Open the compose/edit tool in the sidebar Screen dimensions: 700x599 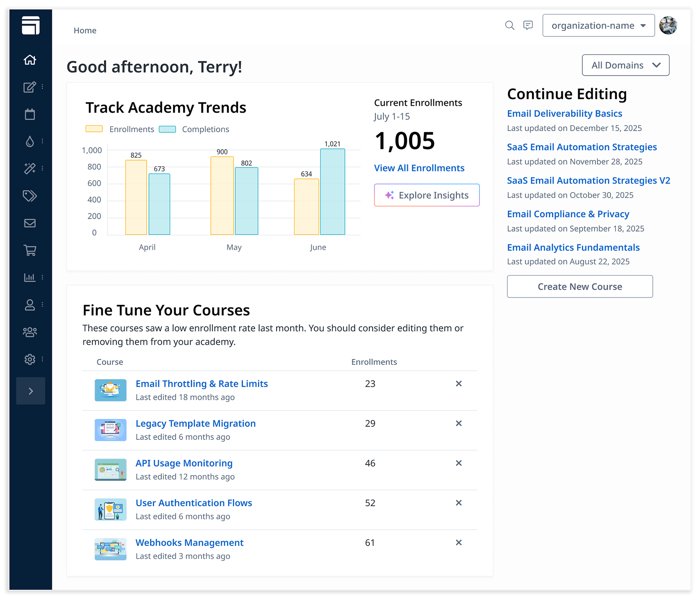(30, 87)
